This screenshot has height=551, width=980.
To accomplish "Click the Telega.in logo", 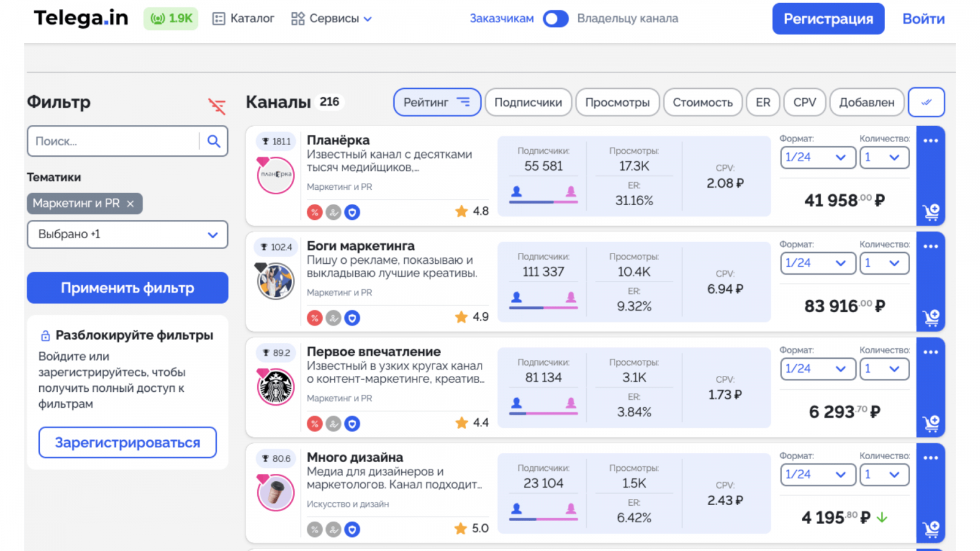I will click(x=81, y=18).
